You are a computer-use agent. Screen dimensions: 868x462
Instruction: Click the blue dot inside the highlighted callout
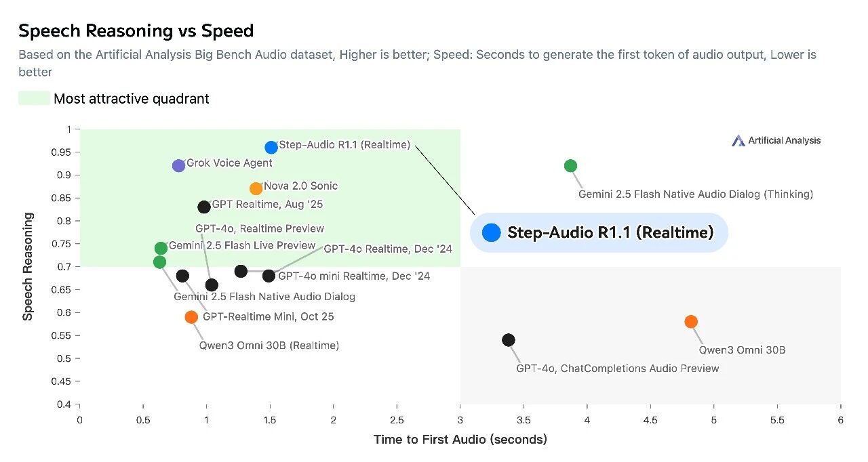point(491,233)
